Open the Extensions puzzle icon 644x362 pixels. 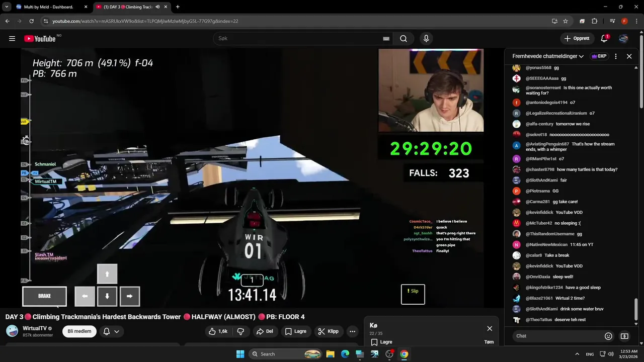pos(594,21)
